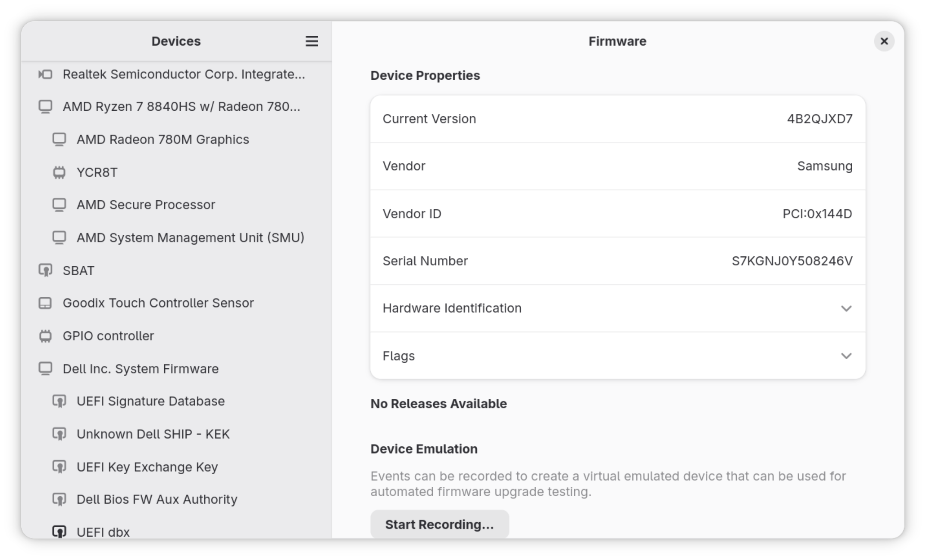Viewport: 926px width, 560px height.
Task: Select Dell Inc. System Firmware entry
Action: coord(141,369)
